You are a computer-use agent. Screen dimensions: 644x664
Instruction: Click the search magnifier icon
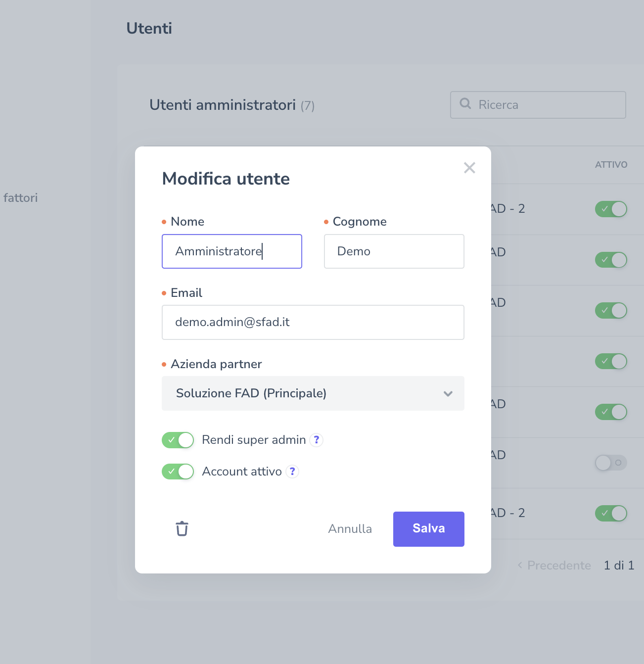465,104
